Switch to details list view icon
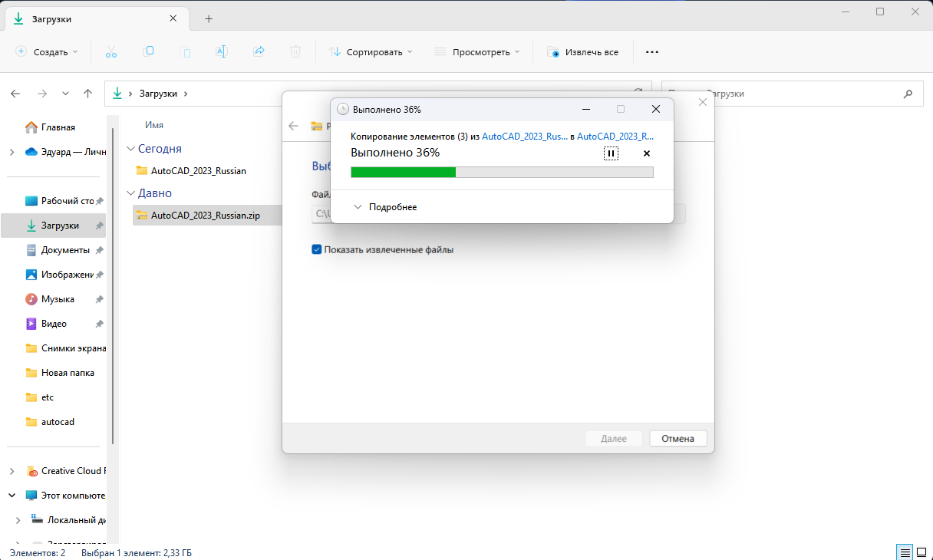This screenshot has height=560, width=933. point(905,552)
